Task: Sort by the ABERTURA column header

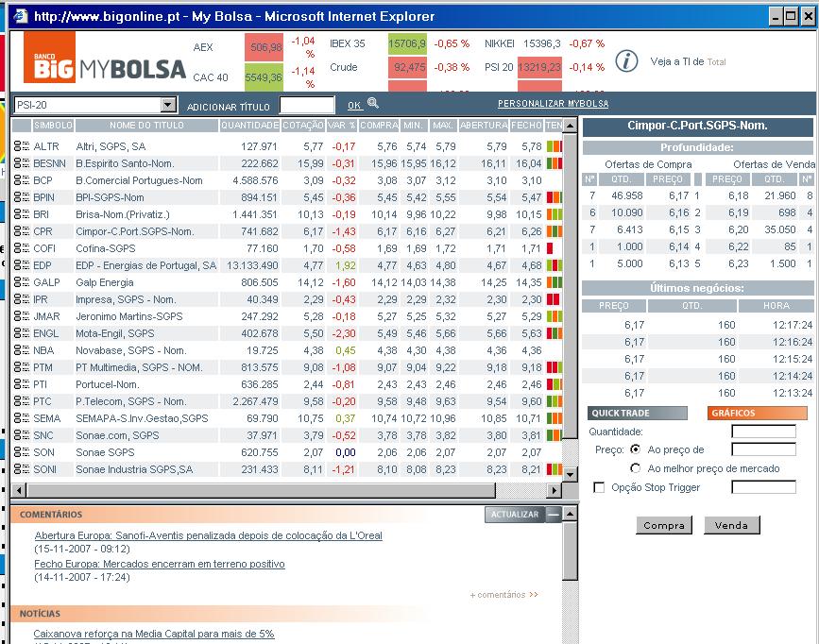Action: coord(484,126)
